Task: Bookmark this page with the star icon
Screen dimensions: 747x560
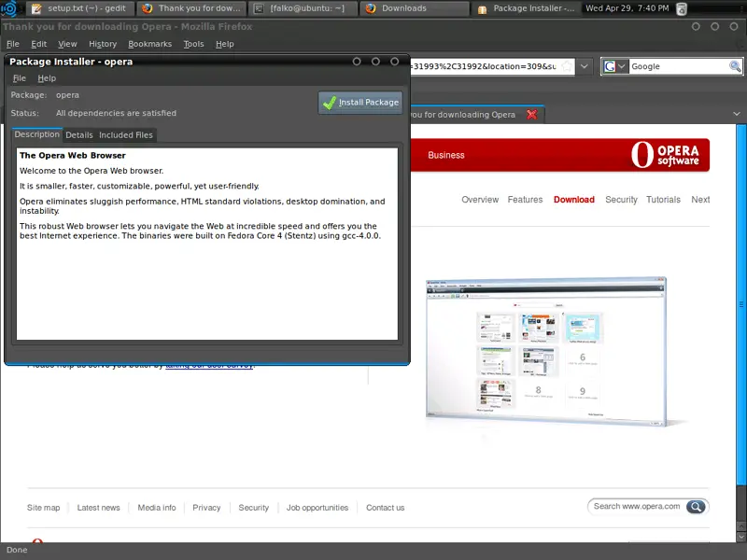Action: (567, 66)
